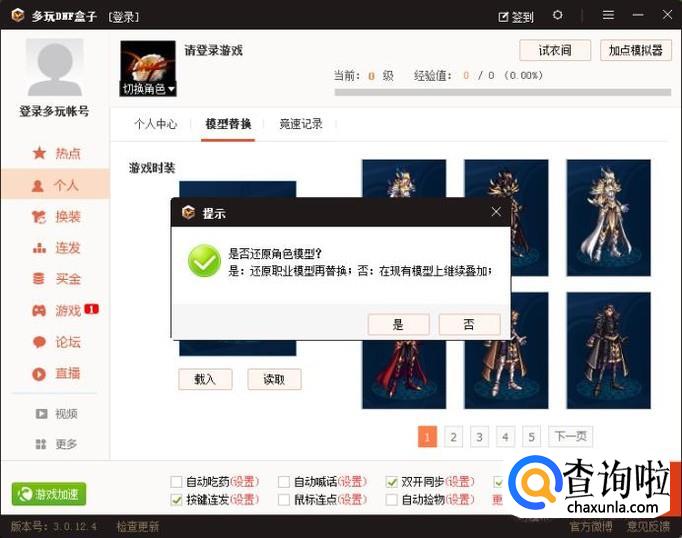Go to the 下一页 next page
682x538 pixels.
[x=571, y=436]
